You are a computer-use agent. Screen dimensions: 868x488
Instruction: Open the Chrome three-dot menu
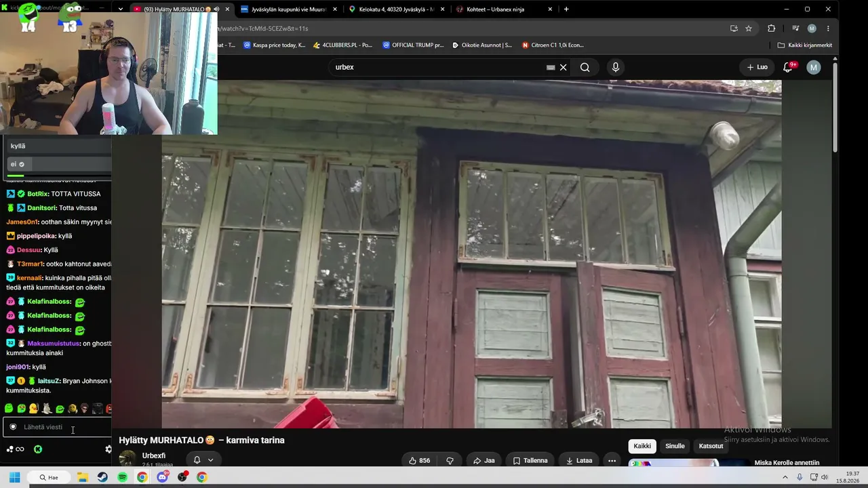[828, 28]
